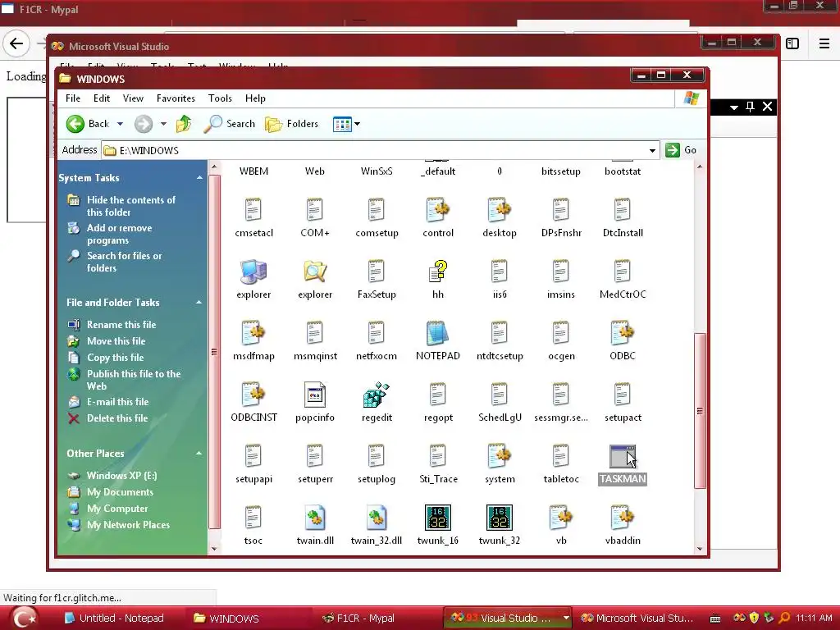
Task: Switch to Untitled - Notepad taskbar button
Action: click(114, 619)
